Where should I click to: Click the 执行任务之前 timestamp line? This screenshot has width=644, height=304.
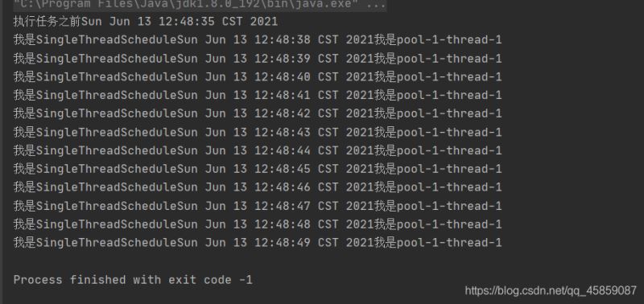[146, 22]
